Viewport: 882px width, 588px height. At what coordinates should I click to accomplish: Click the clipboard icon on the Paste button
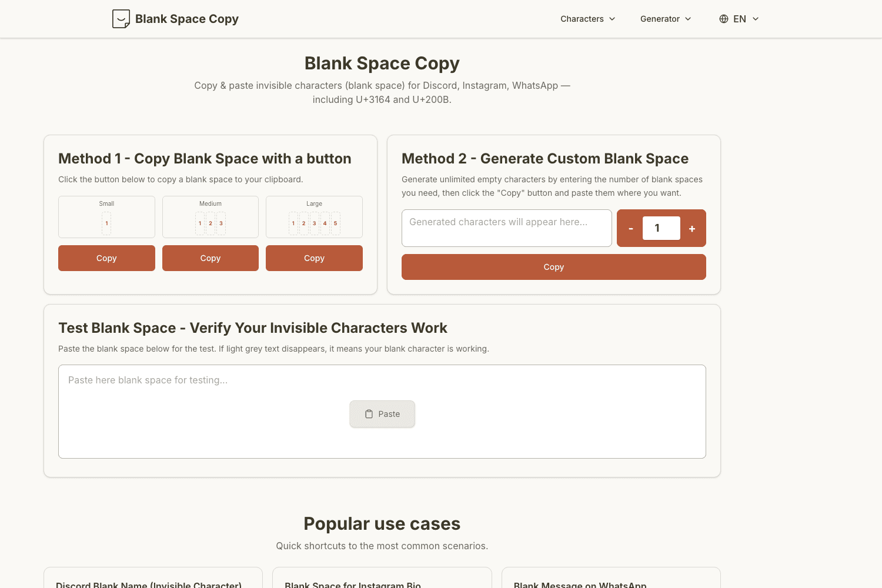(369, 414)
